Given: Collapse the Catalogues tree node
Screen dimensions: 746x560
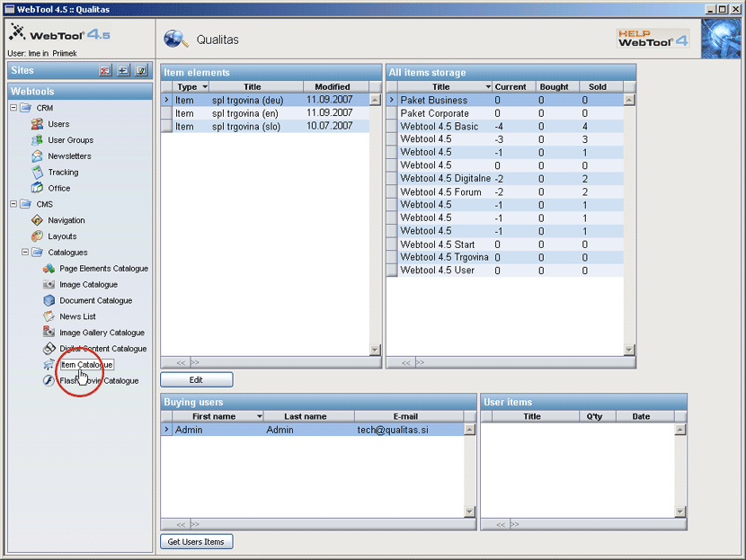Looking at the screenshot, I should tap(25, 253).
